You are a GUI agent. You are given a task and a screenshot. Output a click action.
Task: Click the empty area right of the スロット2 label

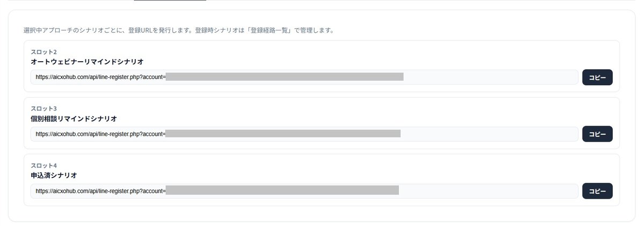[333, 52]
